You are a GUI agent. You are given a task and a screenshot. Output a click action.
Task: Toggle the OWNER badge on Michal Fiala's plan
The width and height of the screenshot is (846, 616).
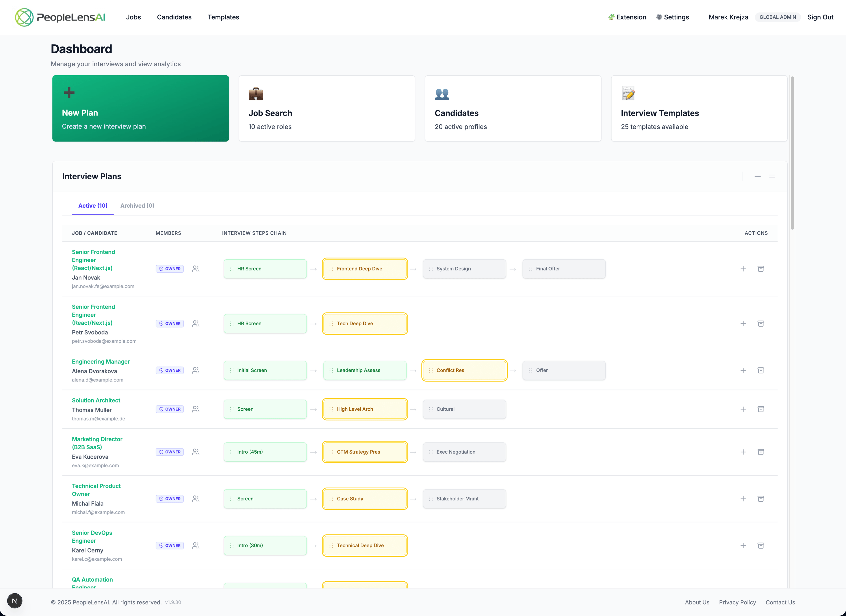[170, 499]
